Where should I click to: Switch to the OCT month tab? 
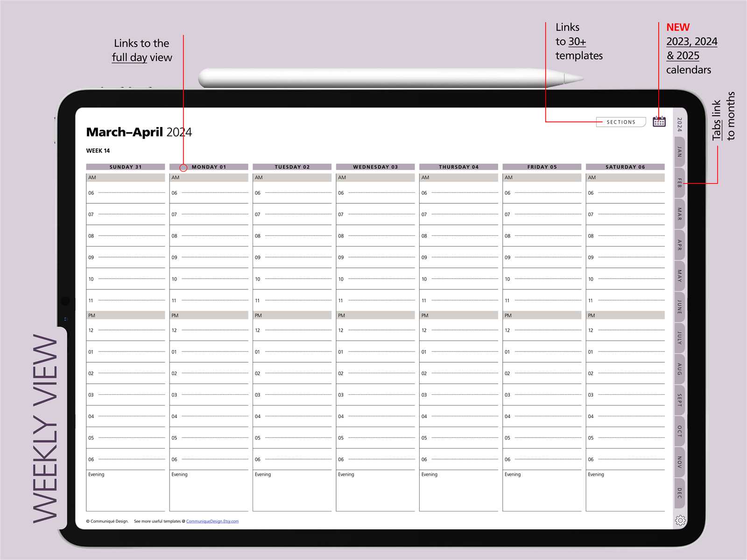click(x=680, y=431)
